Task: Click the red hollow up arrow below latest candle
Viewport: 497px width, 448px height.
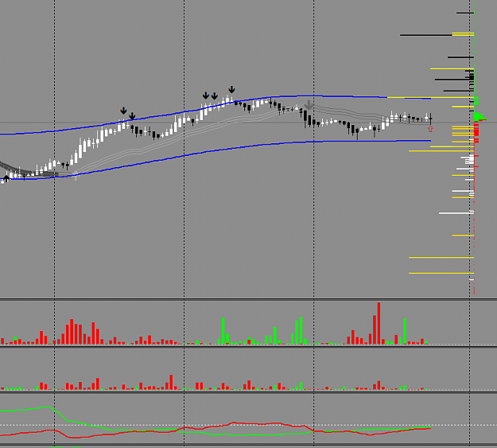Action: pyautogui.click(x=430, y=129)
